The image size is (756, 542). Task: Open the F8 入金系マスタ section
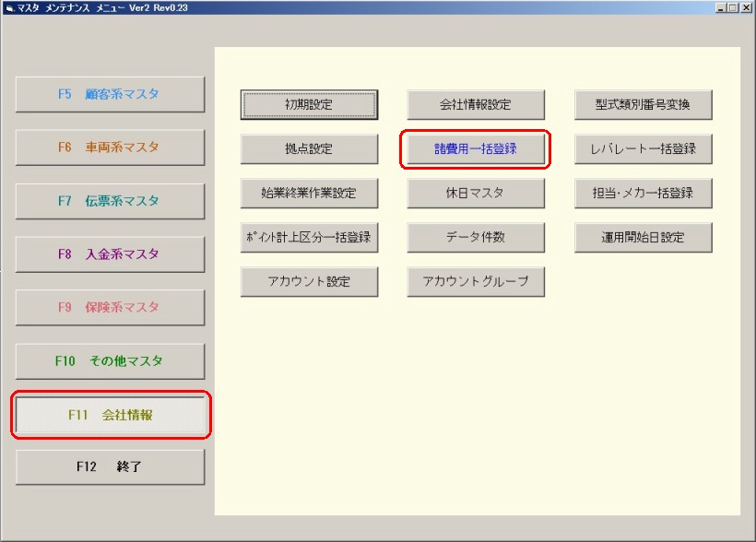110,254
